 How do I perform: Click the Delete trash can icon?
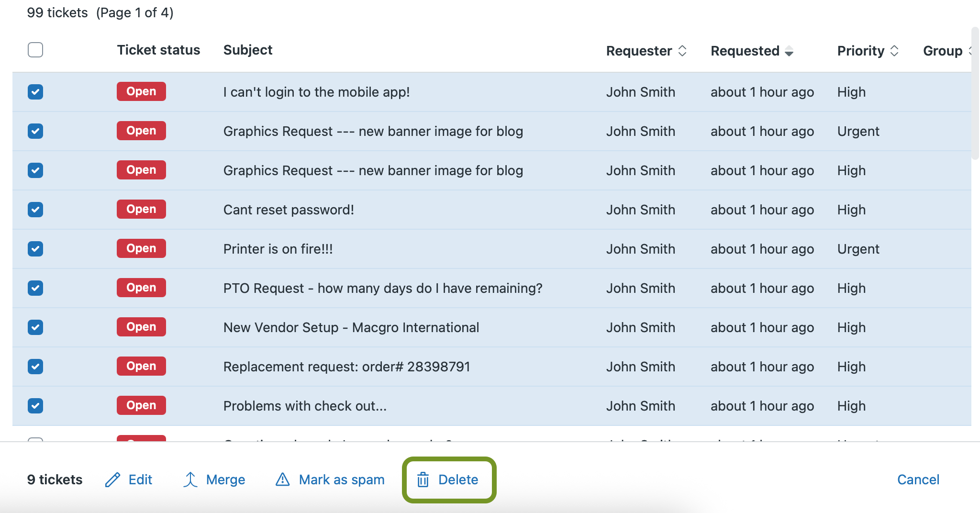(x=423, y=479)
